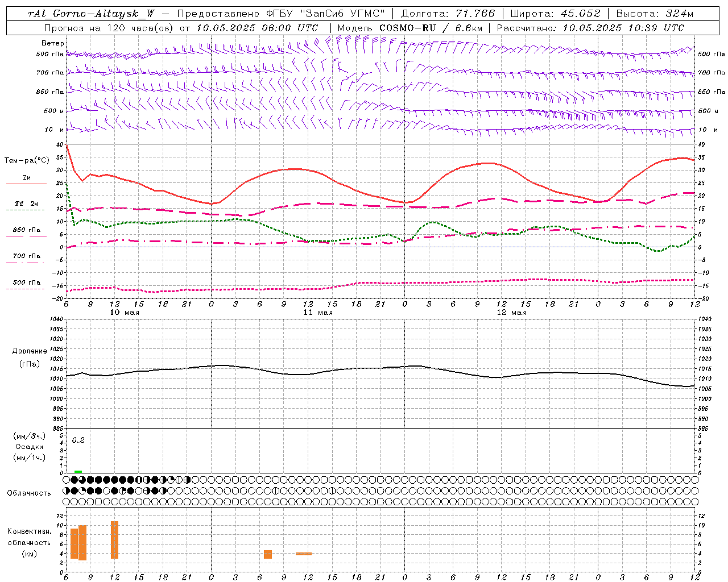The height and width of the screenshot is (582, 728).
Task: Click the Ветер panel label
Action: [x=53, y=43]
